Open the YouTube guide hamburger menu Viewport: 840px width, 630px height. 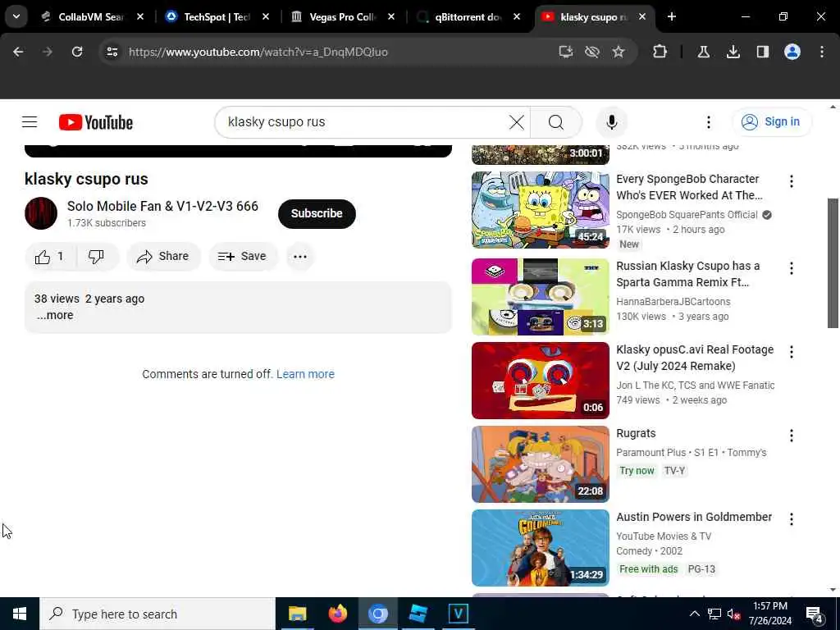(30, 122)
